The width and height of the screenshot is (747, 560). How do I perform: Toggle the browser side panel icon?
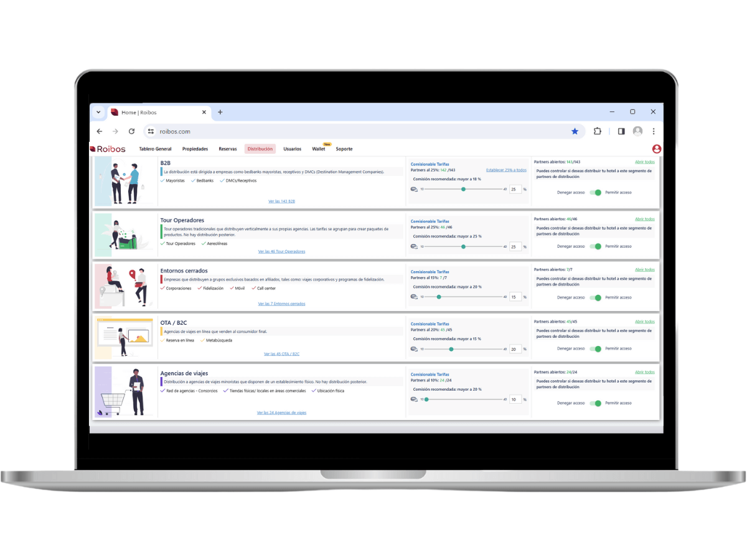tap(621, 131)
